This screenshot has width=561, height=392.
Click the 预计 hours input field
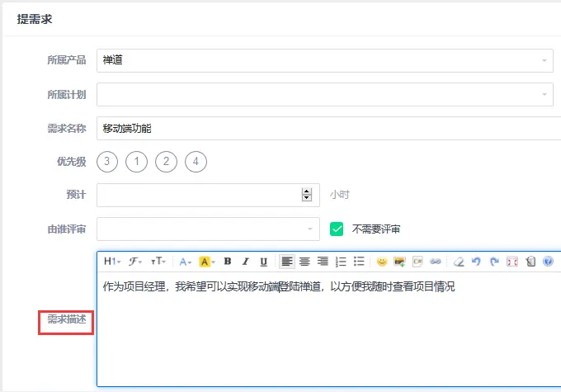[x=208, y=195]
